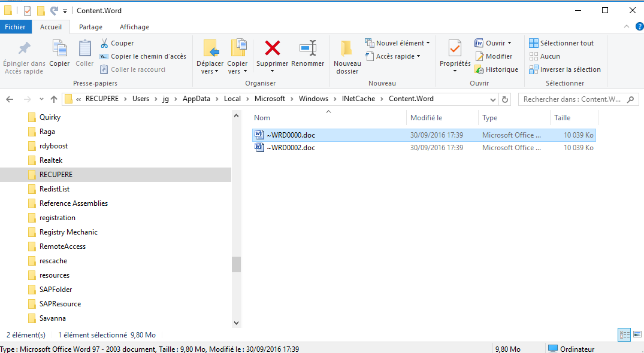Open Propriétés of the selected file

pos(455,53)
